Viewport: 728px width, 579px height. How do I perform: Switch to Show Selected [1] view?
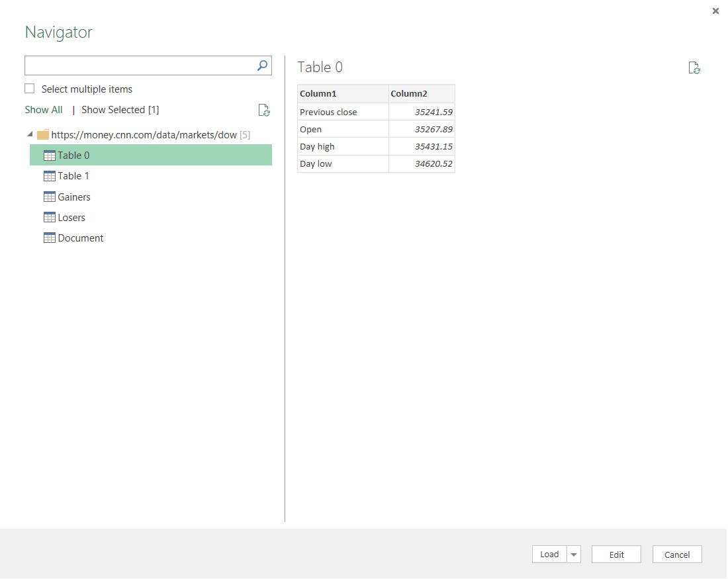(120, 110)
